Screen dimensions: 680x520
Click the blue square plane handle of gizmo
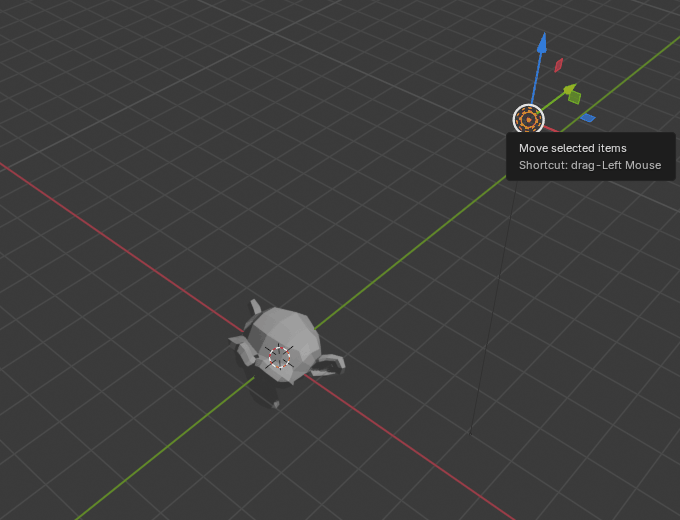tap(588, 118)
